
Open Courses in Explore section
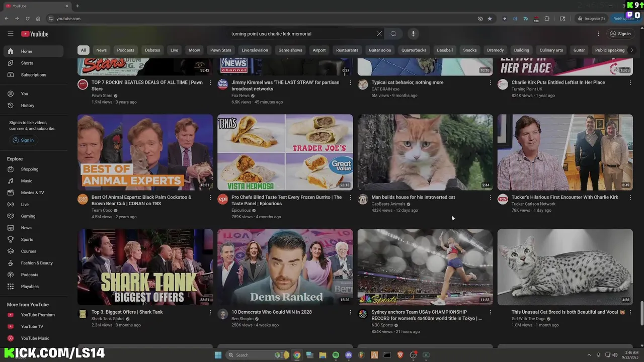click(33, 251)
